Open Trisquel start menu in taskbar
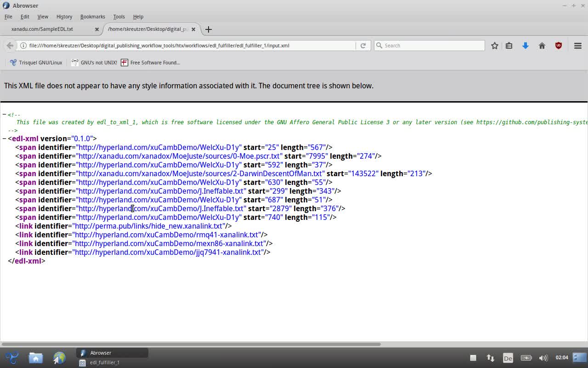Viewport: 588px width, 368px height. 12,357
